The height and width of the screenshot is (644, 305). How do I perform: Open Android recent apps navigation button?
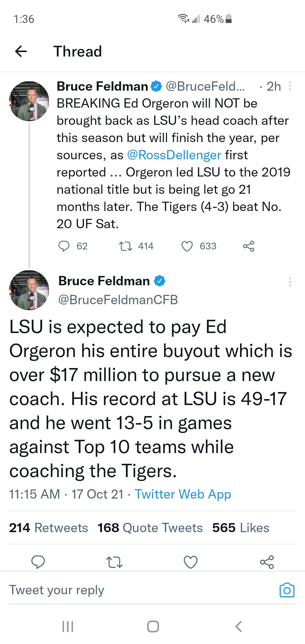pyautogui.click(x=68, y=626)
